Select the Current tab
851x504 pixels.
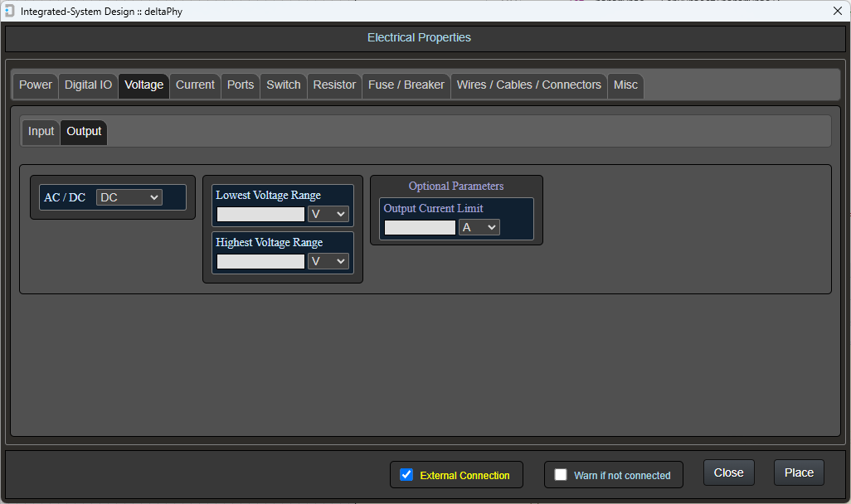[195, 85]
